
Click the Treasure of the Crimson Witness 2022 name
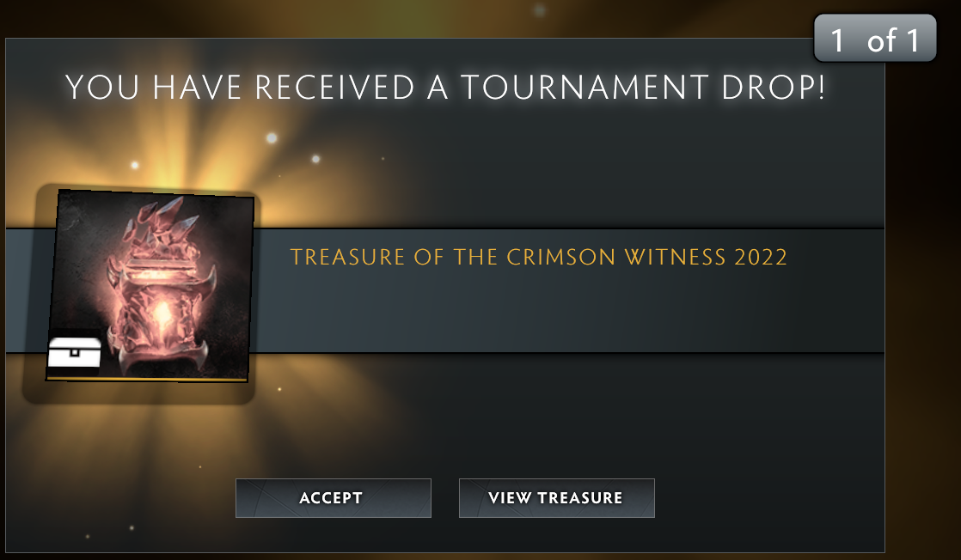click(538, 258)
